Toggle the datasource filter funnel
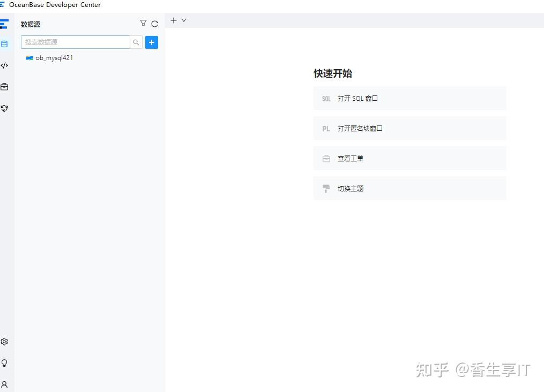Image resolution: width=544 pixels, height=392 pixels. [x=143, y=23]
